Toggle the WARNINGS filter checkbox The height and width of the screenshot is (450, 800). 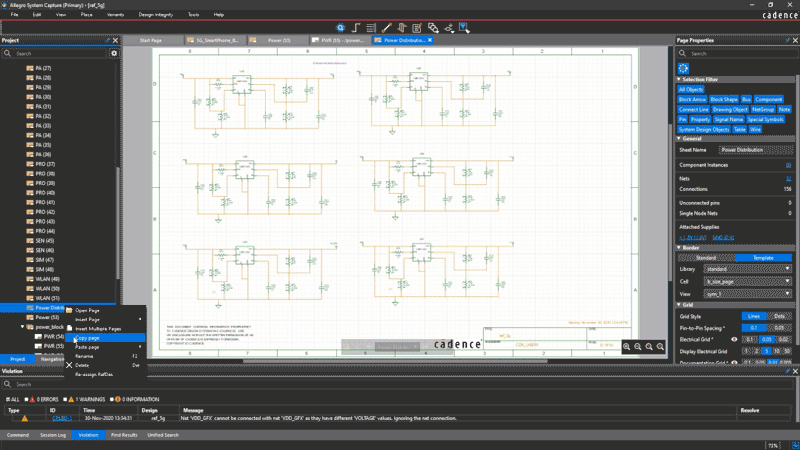tap(65, 399)
